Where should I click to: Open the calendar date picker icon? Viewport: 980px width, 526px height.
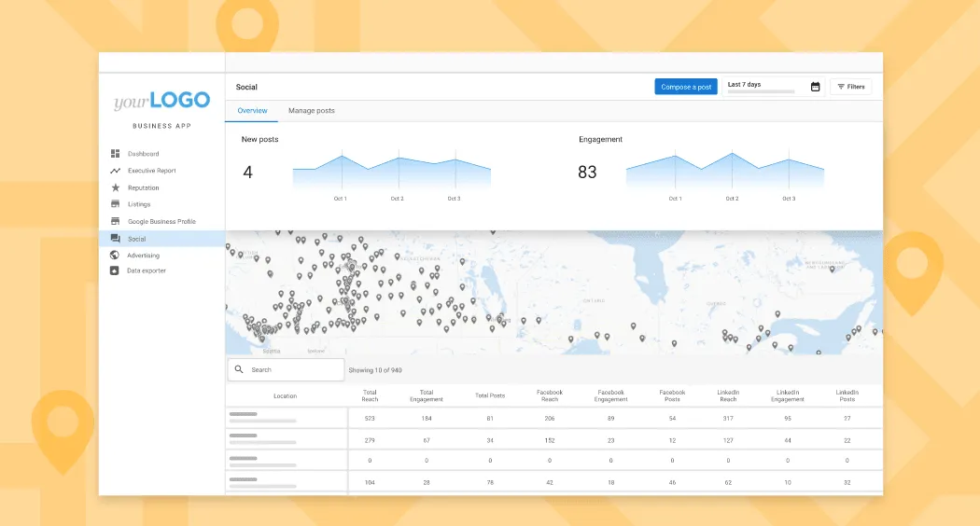pyautogui.click(x=815, y=87)
